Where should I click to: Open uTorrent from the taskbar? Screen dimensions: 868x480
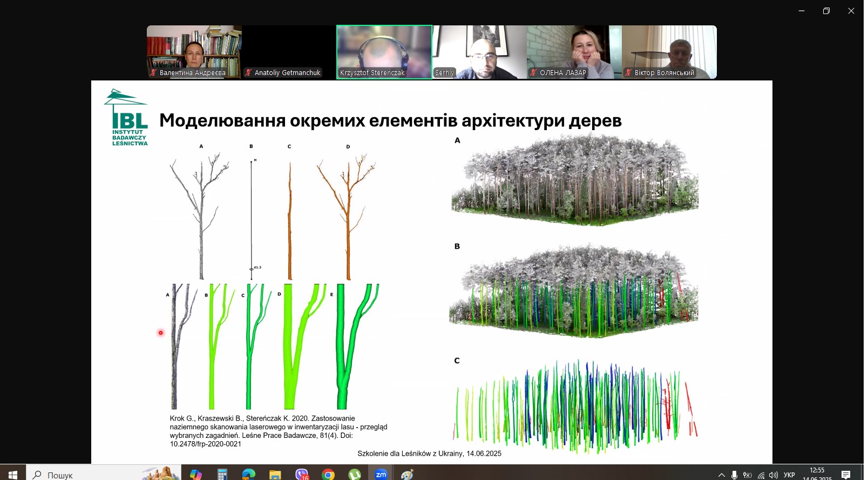354,474
